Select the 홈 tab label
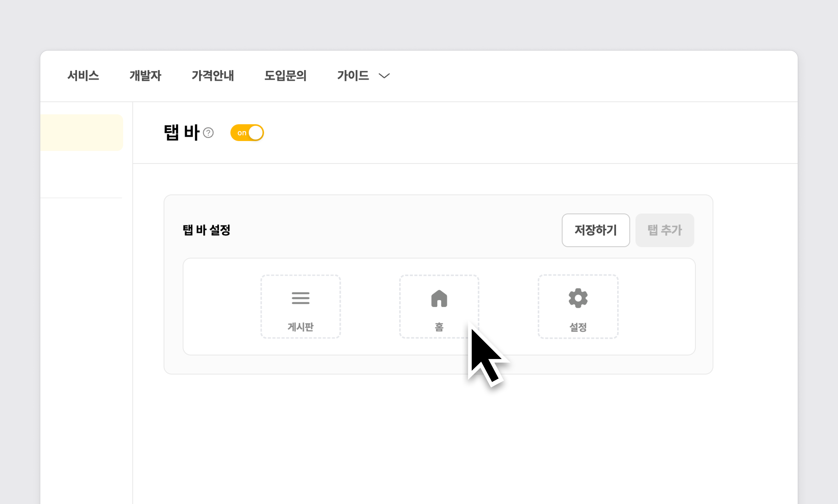 [x=439, y=327]
